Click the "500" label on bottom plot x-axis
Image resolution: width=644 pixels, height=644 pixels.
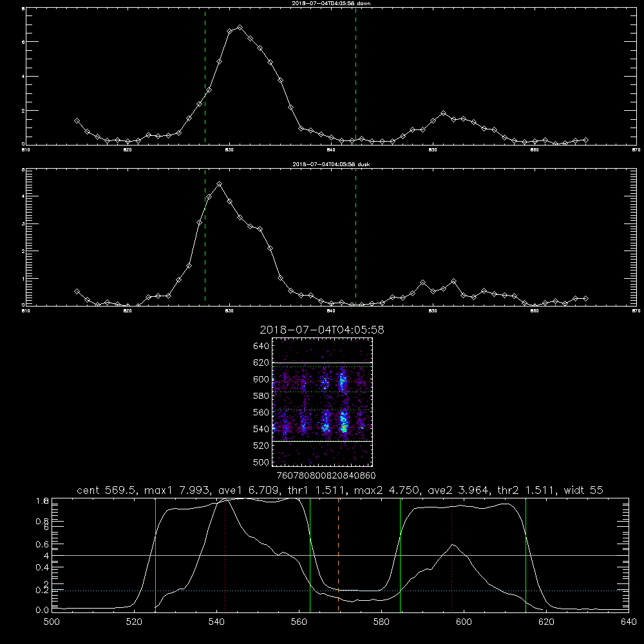[52, 622]
